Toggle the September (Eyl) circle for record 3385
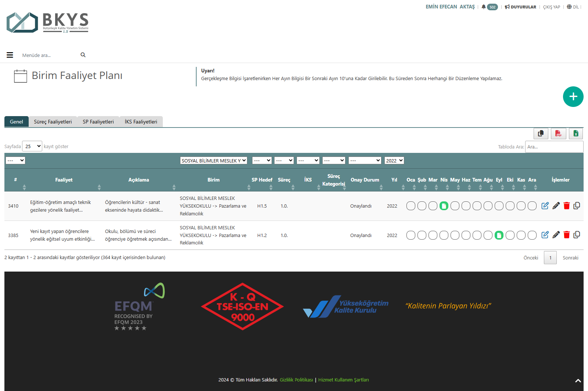588x391 pixels. (x=499, y=235)
